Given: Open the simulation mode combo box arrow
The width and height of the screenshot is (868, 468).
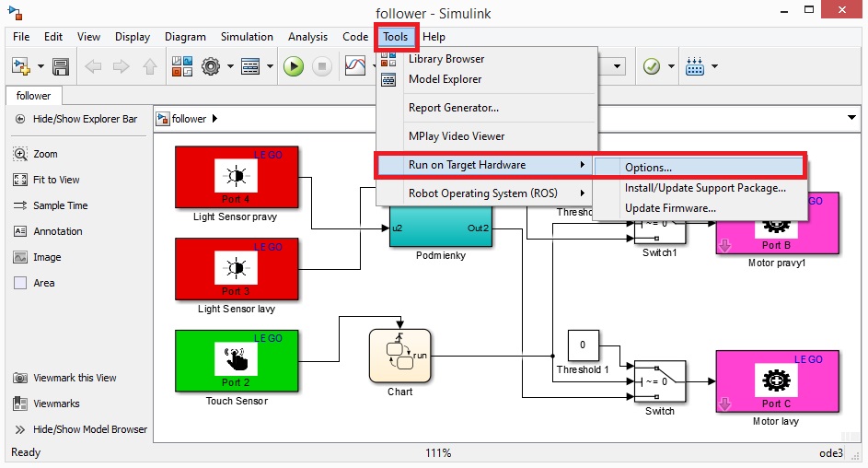Looking at the screenshot, I should pos(617,67).
